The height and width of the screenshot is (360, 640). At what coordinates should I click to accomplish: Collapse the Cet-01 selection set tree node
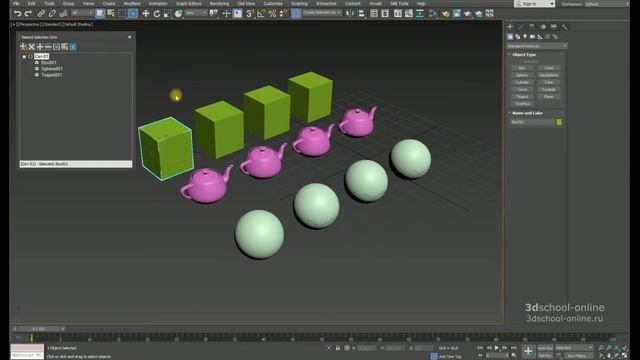[24, 56]
